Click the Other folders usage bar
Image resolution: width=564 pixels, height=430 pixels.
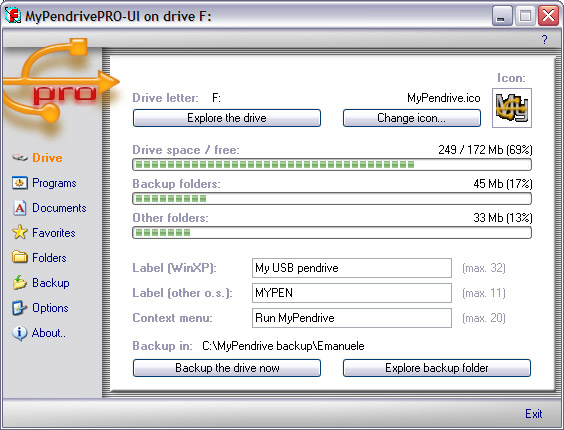coord(332,232)
